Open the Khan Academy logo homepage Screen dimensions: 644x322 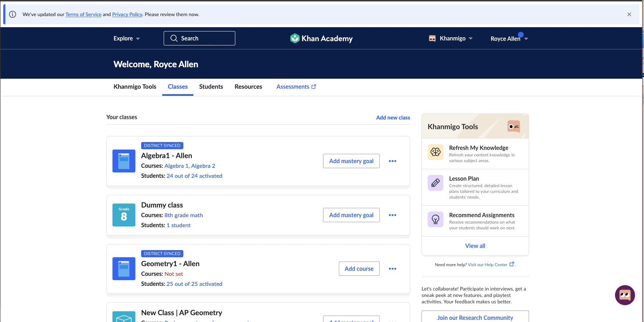[x=321, y=38]
